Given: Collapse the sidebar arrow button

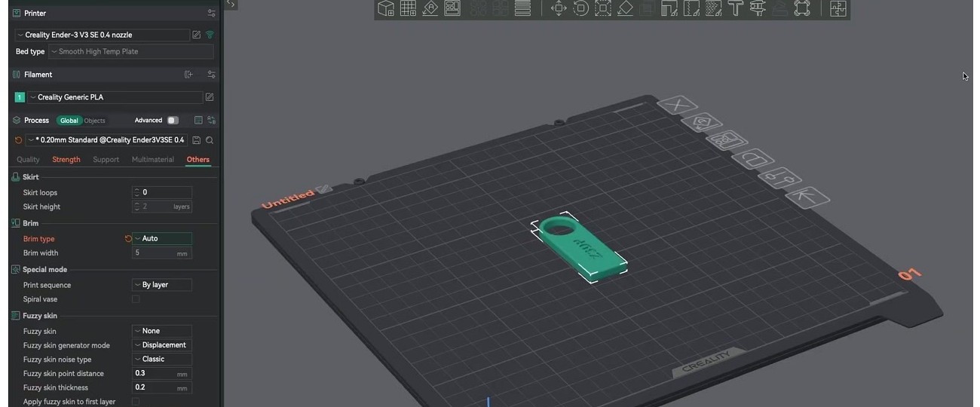Looking at the screenshot, I should [x=231, y=5].
